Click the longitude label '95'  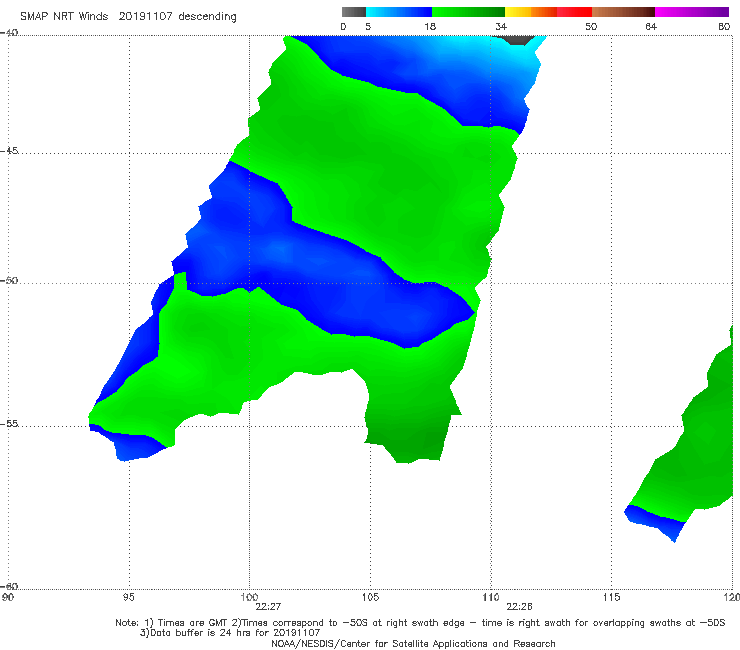(x=128, y=597)
